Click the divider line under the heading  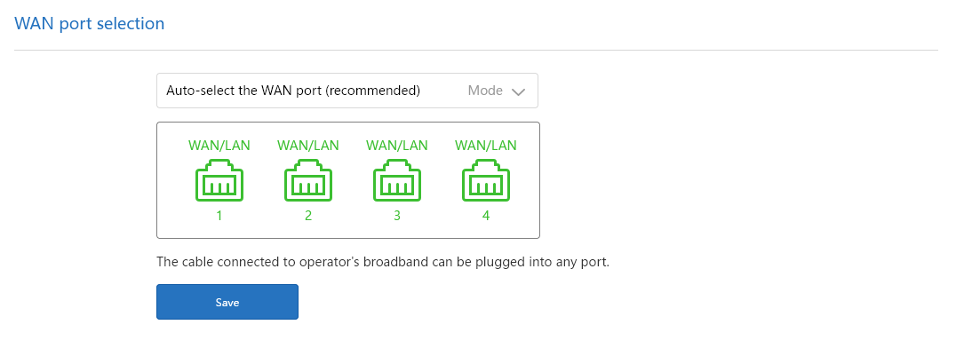pyautogui.click(x=476, y=50)
